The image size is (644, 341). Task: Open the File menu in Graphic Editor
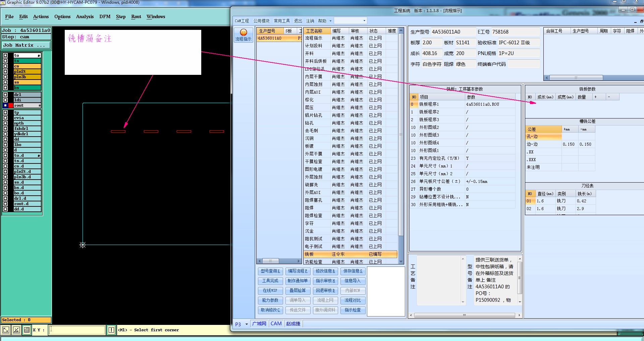pyautogui.click(x=9, y=16)
